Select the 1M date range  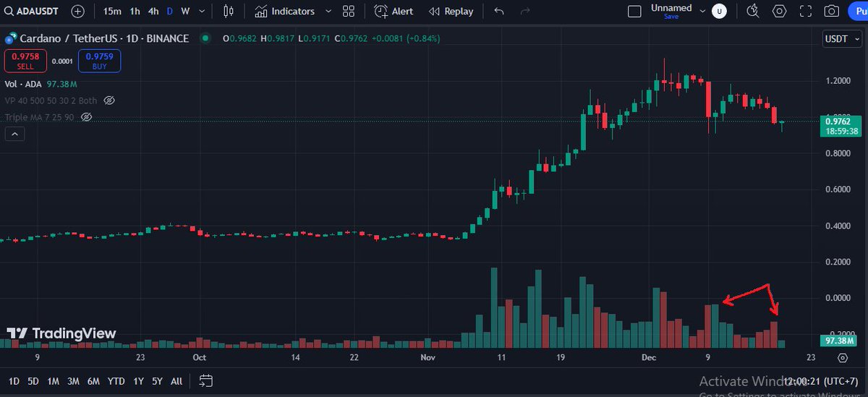pos(53,381)
